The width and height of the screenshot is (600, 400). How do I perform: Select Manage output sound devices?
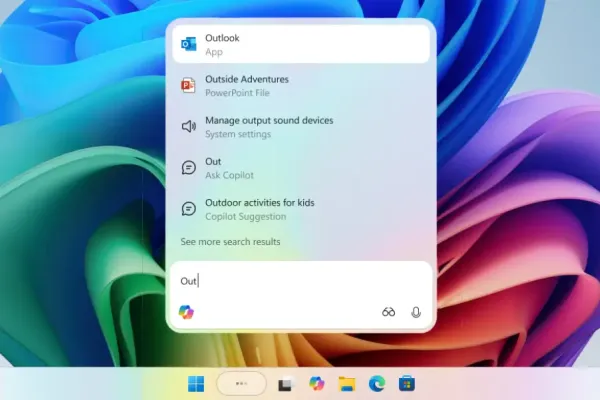point(301,127)
